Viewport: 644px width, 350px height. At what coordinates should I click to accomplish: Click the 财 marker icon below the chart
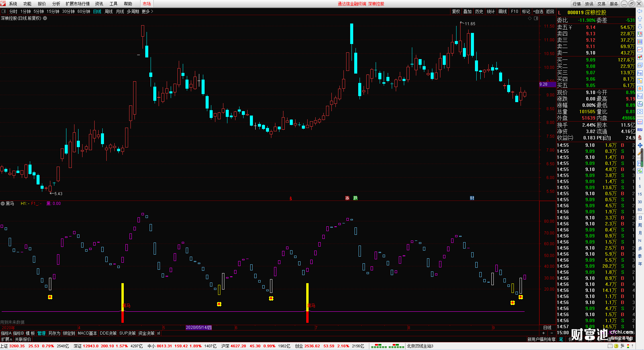point(472,198)
